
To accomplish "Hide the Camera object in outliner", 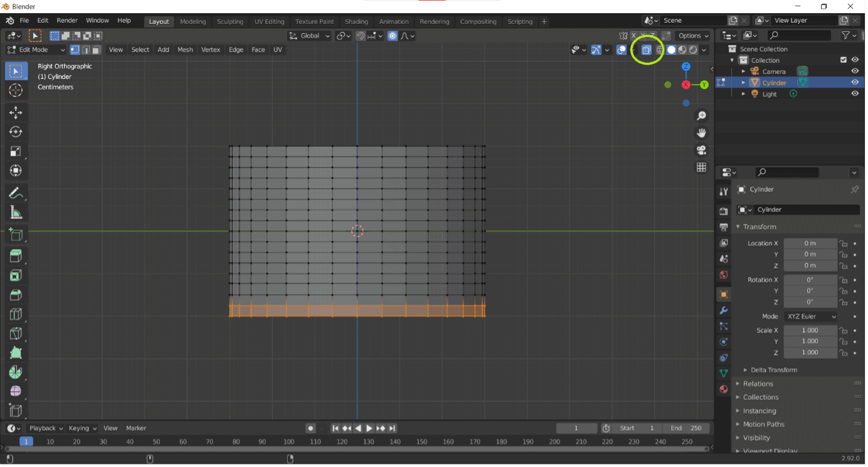I will (x=854, y=71).
